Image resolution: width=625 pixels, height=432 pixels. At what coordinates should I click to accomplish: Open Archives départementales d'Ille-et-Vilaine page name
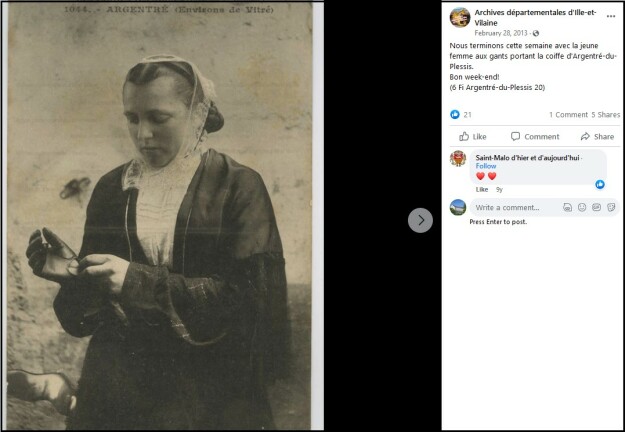click(535, 18)
